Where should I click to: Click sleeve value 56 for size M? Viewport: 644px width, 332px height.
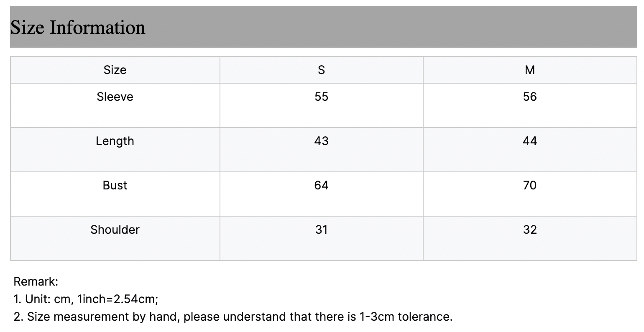point(529,97)
